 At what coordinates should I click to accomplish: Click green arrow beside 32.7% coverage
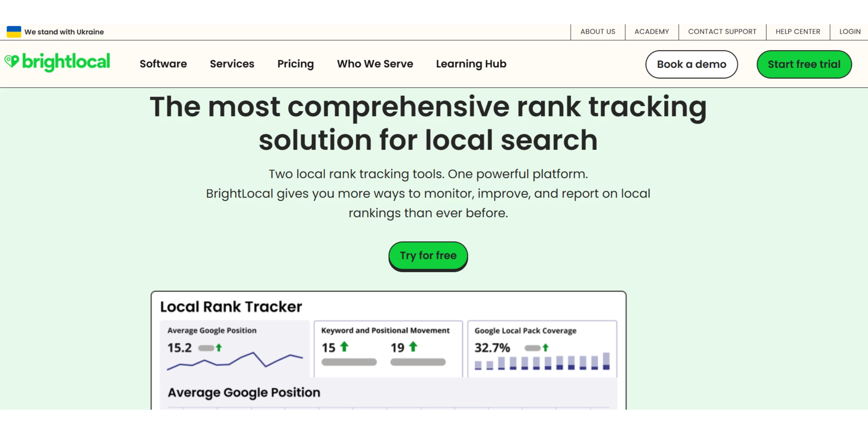[545, 348]
